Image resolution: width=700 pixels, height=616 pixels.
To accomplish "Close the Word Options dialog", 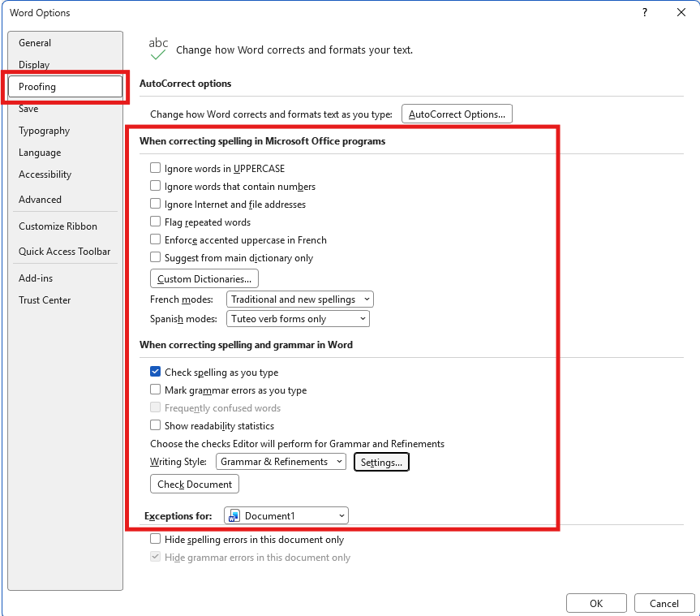I will [681, 12].
